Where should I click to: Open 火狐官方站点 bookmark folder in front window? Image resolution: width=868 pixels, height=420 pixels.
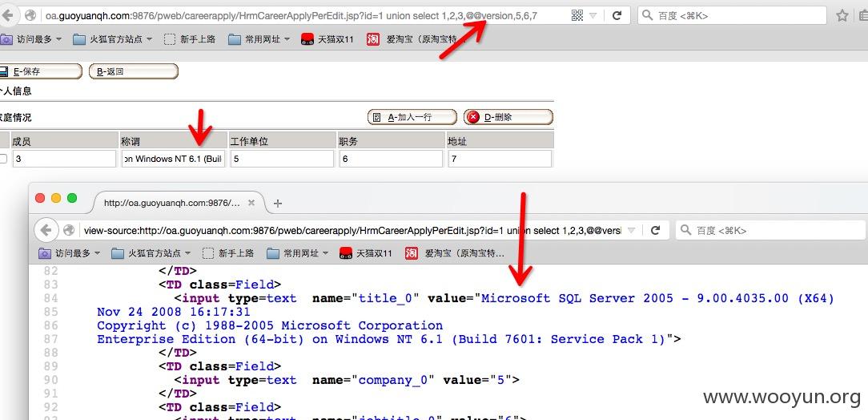click(151, 253)
